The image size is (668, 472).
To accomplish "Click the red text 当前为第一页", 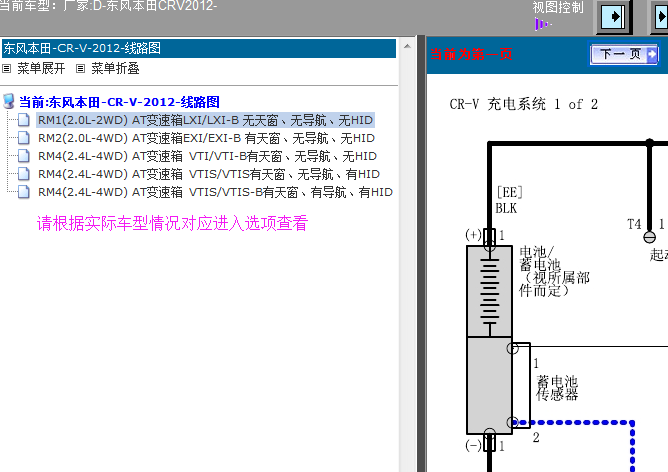I will click(471, 55).
